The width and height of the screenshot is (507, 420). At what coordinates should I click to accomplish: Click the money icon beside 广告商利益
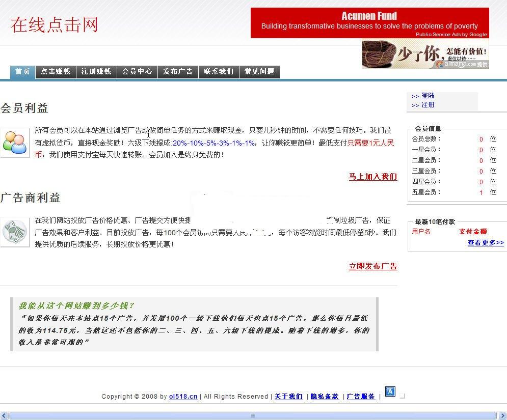15,232
